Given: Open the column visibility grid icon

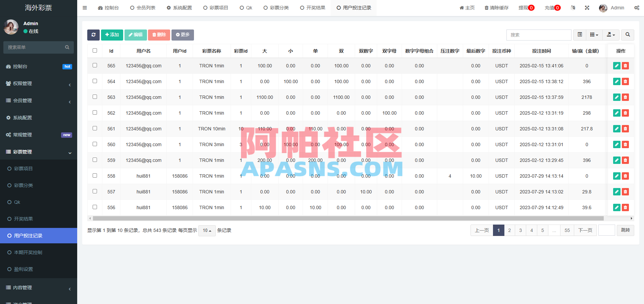Looking at the screenshot, I should tap(594, 35).
